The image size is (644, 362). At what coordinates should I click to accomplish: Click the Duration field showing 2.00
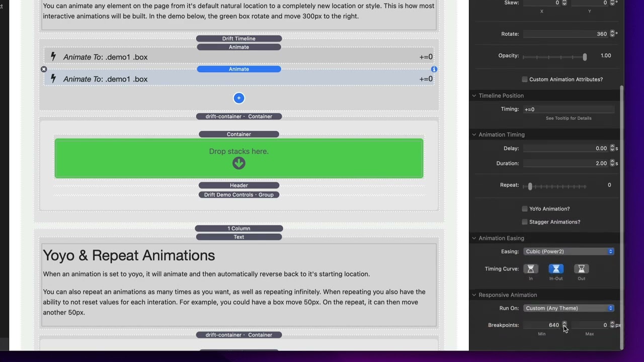pyautogui.click(x=566, y=163)
